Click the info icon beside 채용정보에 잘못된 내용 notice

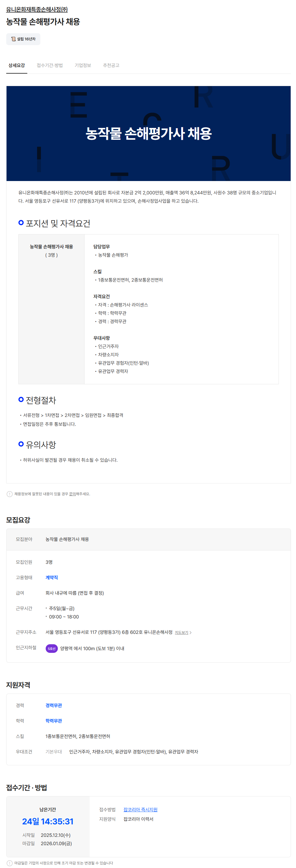[x=9, y=494]
